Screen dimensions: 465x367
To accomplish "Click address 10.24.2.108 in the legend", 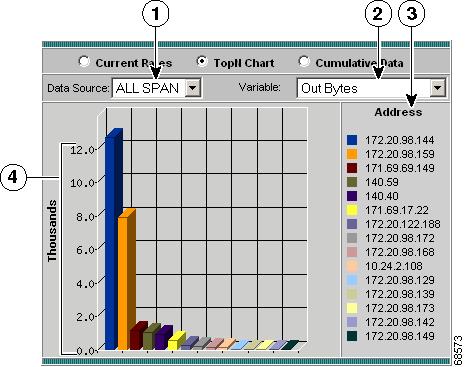I will click(394, 266).
